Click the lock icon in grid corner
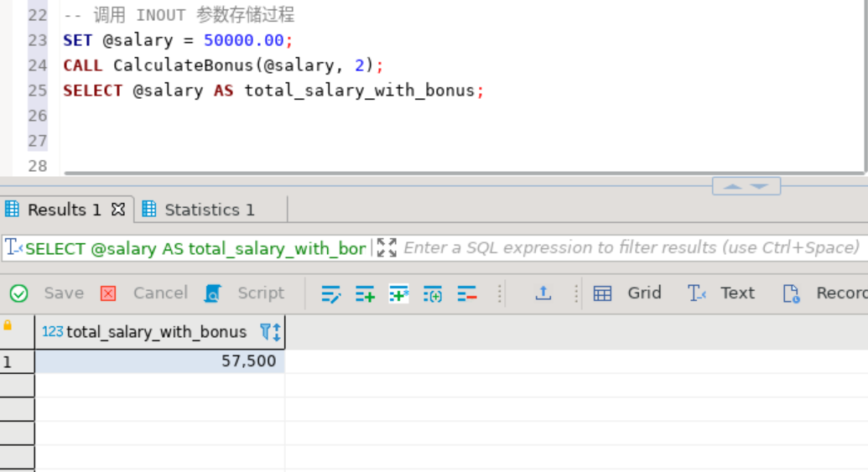This screenshot has width=868, height=472. (x=8, y=325)
